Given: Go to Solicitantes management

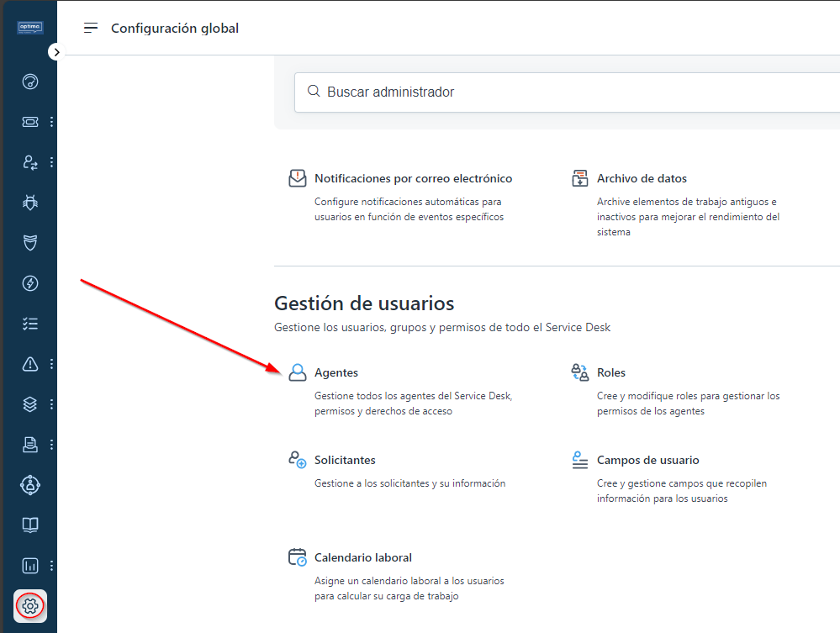Looking at the screenshot, I should click(x=344, y=460).
